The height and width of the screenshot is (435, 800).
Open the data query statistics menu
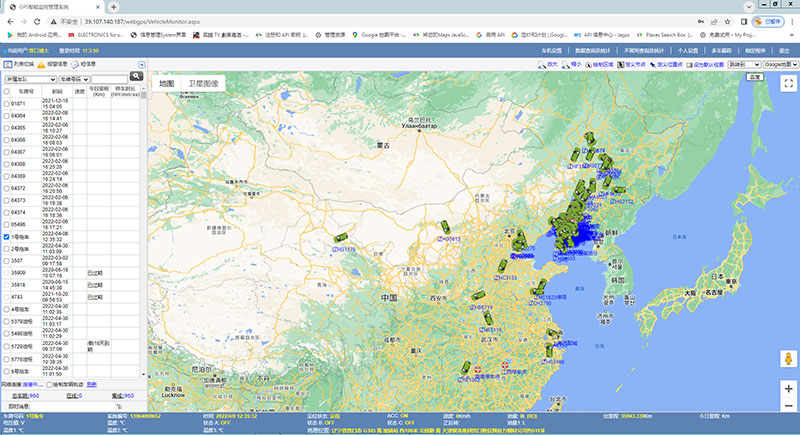[x=592, y=50]
